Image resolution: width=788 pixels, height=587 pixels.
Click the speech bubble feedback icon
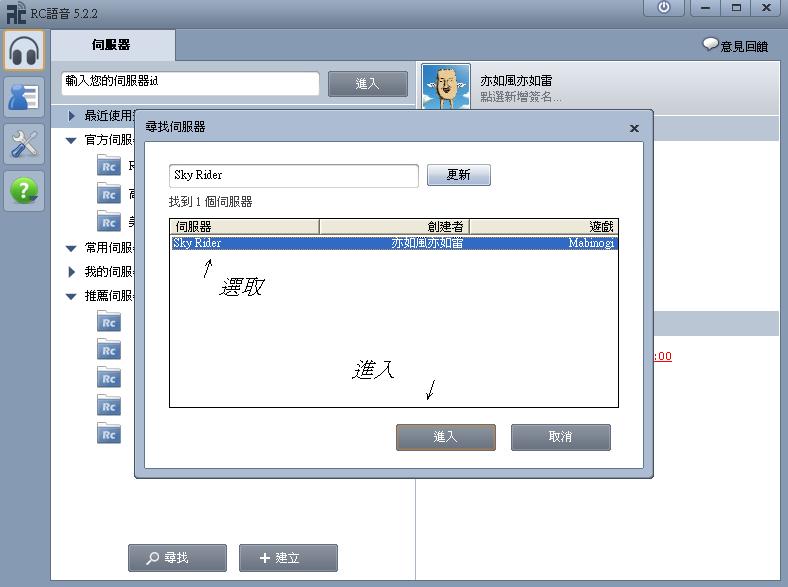tap(710, 45)
